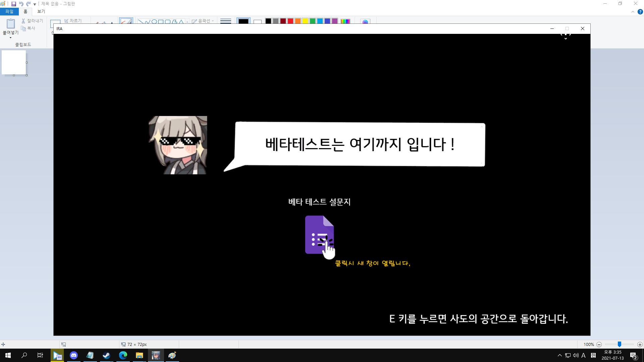Click the Paste (붙여넣기) clipboard icon
Screen dimensions: 644x362
click(11, 23)
